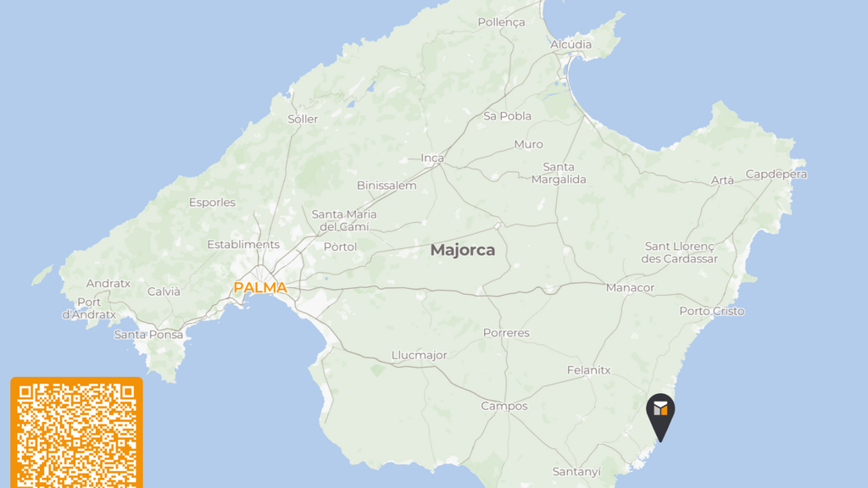Select the Sa Pobla label
Viewport: 868px width, 488px height.
507,116
